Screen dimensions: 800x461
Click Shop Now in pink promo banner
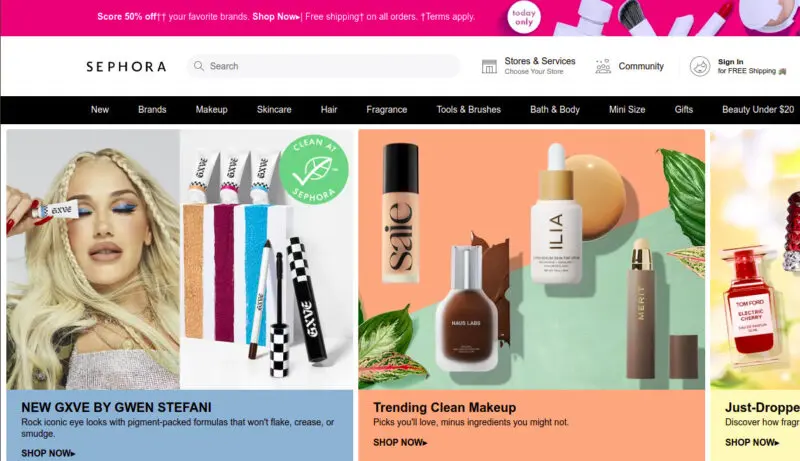(x=276, y=16)
